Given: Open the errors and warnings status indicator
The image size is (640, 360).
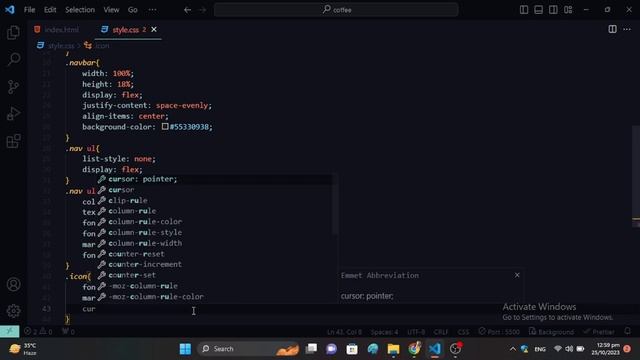Looking at the screenshot, I should (x=38, y=331).
